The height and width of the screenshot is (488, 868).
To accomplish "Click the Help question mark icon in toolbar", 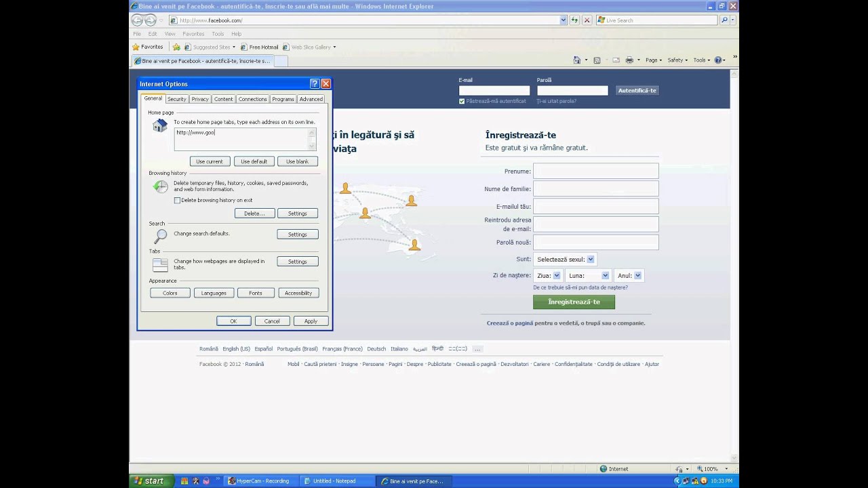I will pyautogui.click(x=717, y=60).
